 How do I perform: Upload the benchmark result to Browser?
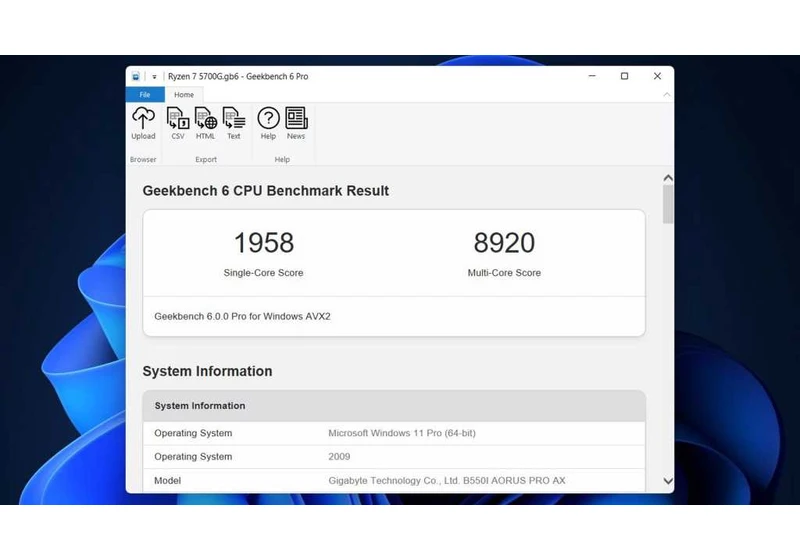point(143,123)
